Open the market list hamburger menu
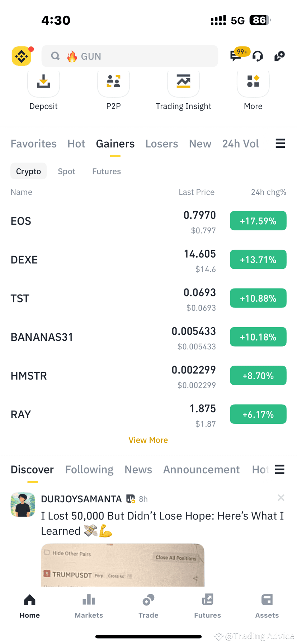The image size is (297, 644). pyautogui.click(x=280, y=144)
